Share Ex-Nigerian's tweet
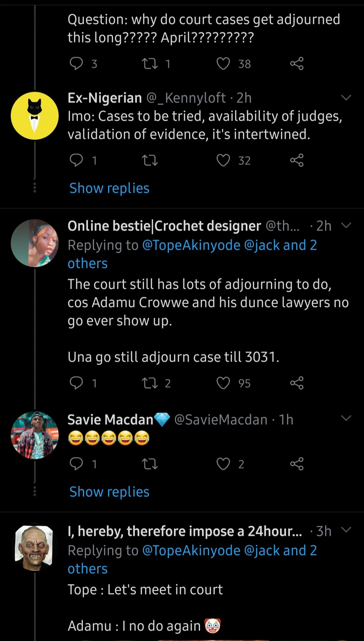The width and height of the screenshot is (364, 641). click(297, 160)
